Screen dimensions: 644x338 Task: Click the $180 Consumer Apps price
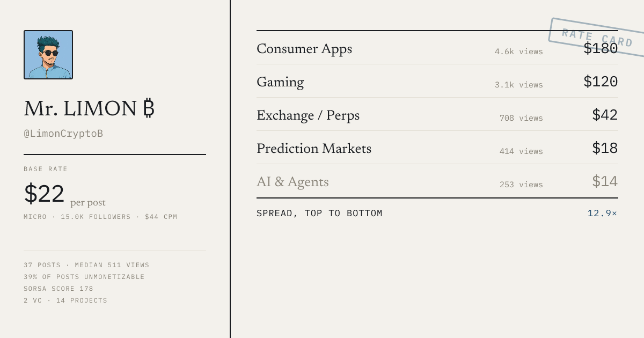(x=601, y=48)
